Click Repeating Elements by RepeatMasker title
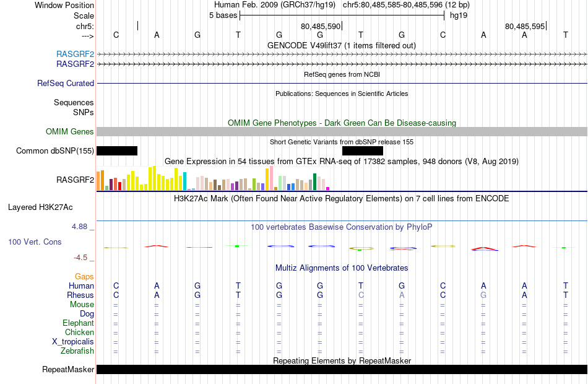The height and width of the screenshot is (384, 588). pyautogui.click(x=342, y=360)
